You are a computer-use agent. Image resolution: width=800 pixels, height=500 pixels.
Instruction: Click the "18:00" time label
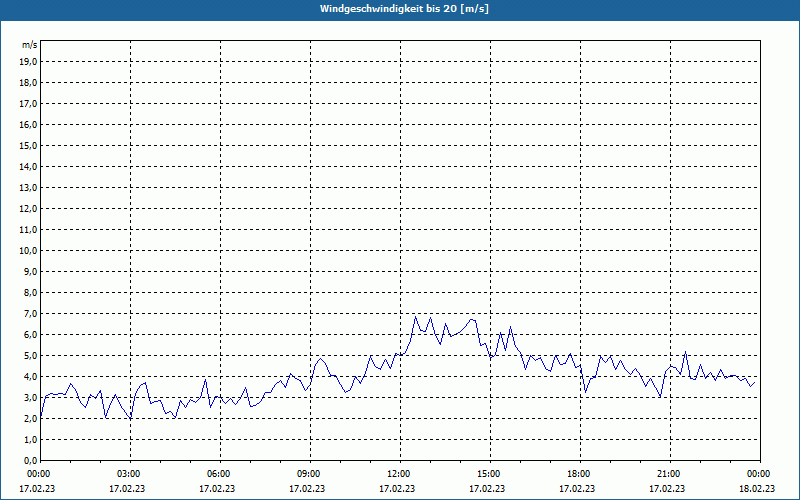580,474
